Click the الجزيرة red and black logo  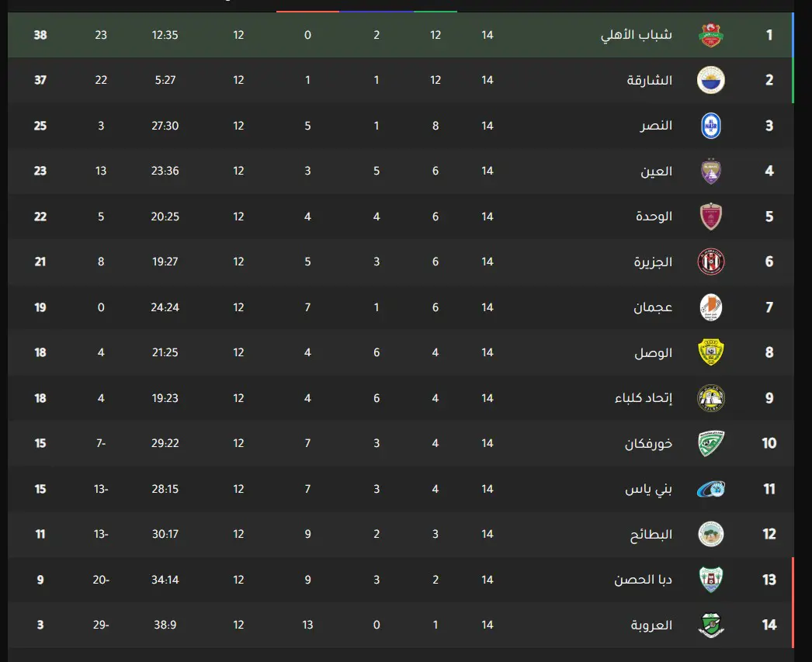(710, 262)
